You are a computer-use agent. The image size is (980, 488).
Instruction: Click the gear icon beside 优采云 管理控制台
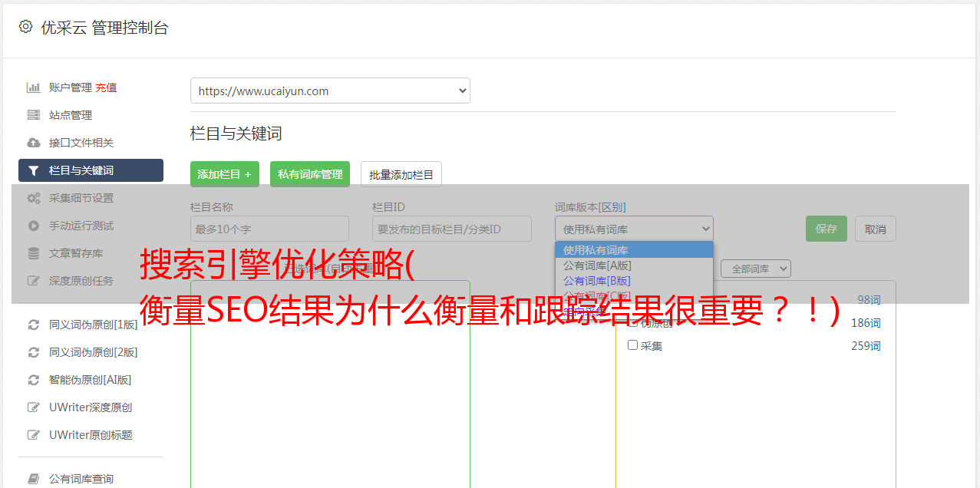coord(25,27)
